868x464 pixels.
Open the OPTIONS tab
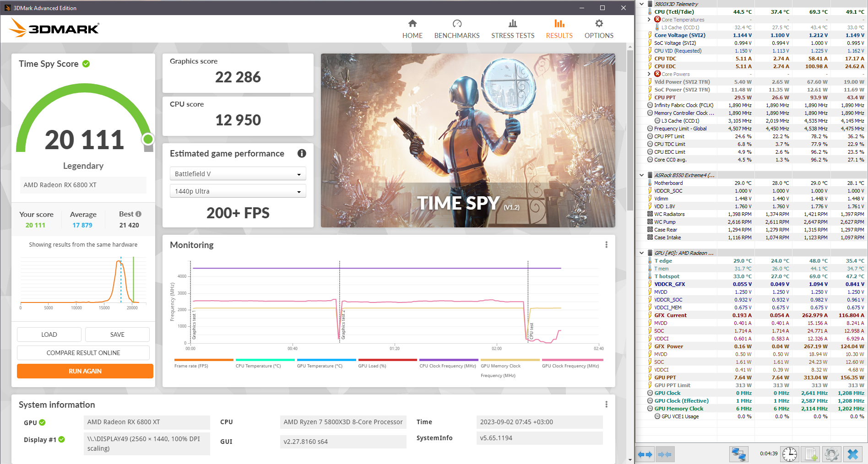tap(599, 29)
